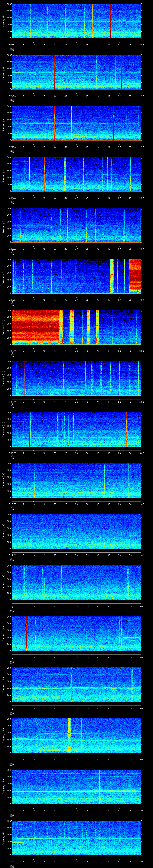Viewport: 153px width, 868px height.
Task: Select the spectrogram panel starting at 6:13:00
Action: coord(77,633)
